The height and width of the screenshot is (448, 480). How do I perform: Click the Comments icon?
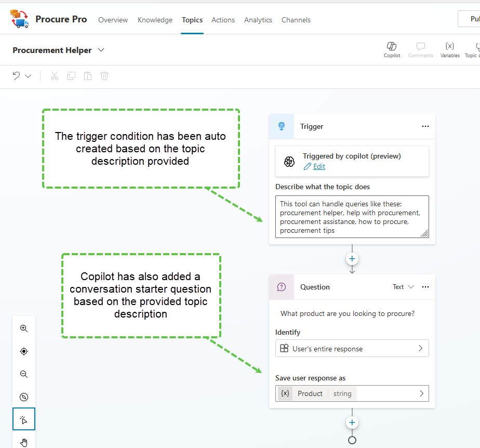pos(420,49)
